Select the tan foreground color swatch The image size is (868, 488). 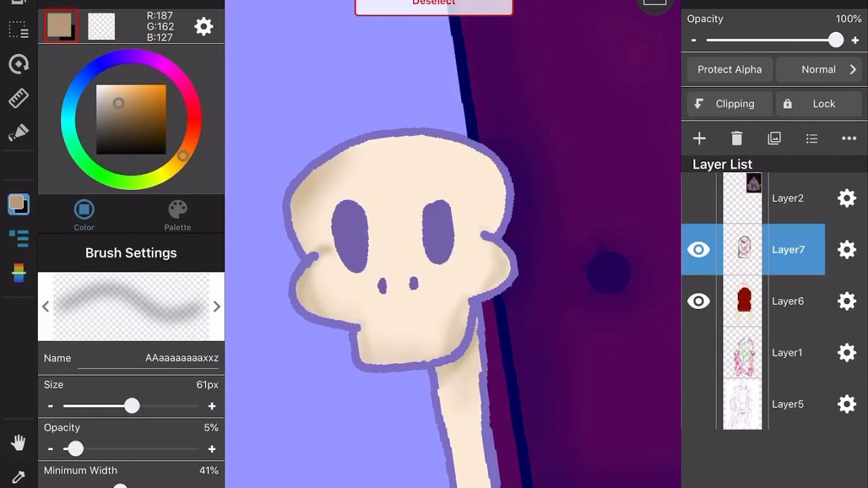point(60,26)
